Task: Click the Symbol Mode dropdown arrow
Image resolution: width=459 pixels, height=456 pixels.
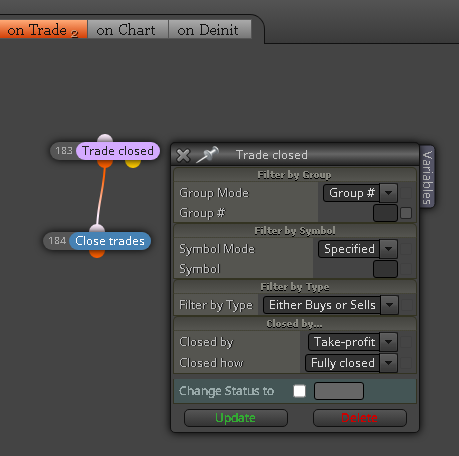Action: pos(388,249)
